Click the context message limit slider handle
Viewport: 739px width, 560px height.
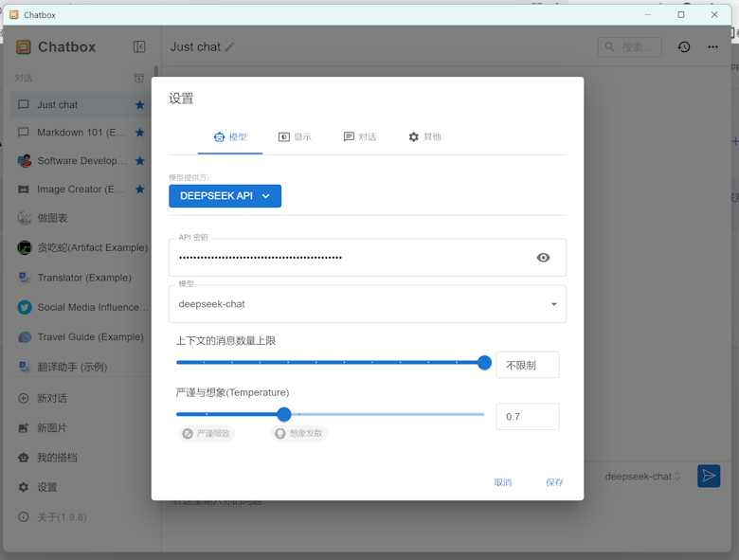pos(484,362)
